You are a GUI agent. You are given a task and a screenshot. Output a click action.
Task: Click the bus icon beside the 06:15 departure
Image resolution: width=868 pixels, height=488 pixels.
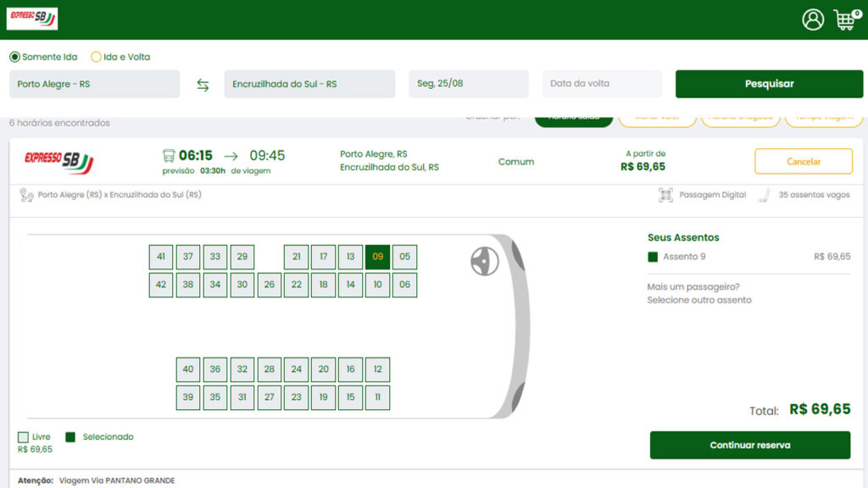(169, 156)
